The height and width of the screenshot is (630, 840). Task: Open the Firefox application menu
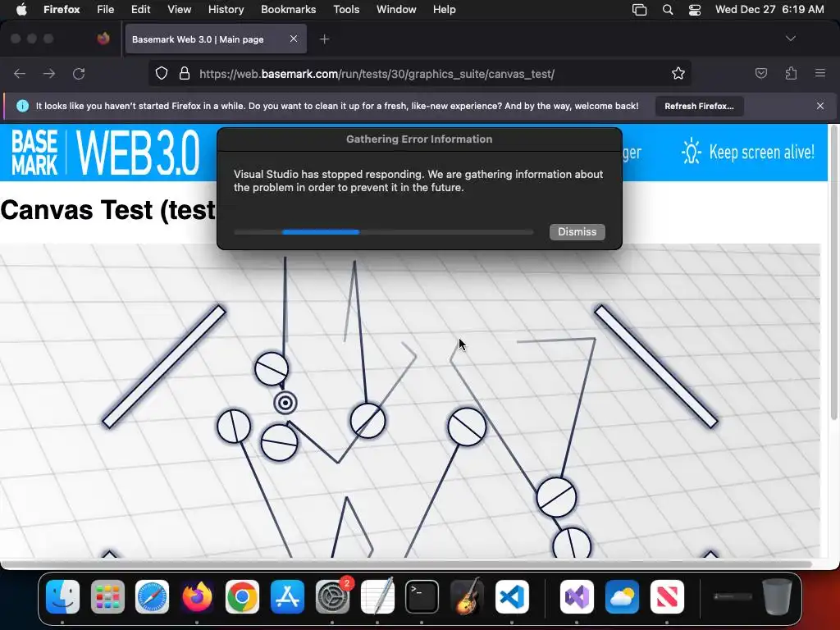(x=62, y=9)
